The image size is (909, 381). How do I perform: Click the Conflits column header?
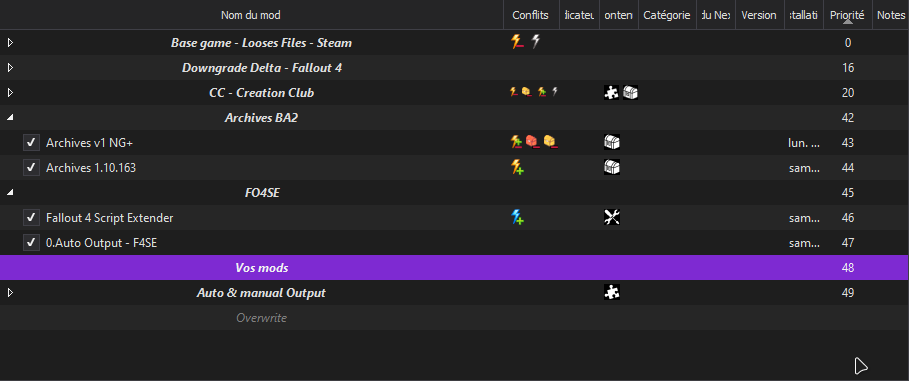click(530, 15)
